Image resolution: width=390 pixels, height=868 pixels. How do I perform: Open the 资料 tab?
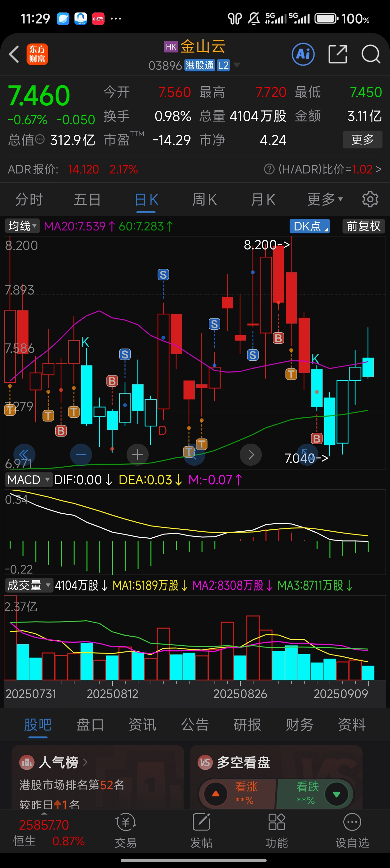[352, 725]
